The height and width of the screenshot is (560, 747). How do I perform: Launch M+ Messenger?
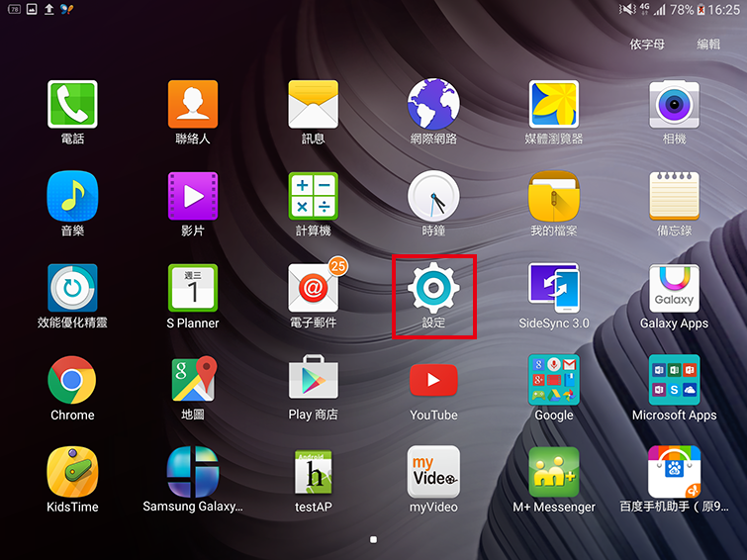coord(554,472)
